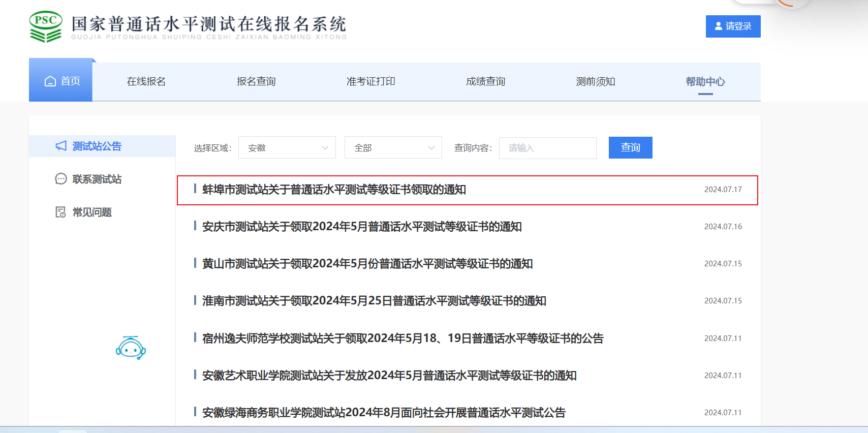
Task: Expand the 安徽 region dropdown
Action: (287, 148)
